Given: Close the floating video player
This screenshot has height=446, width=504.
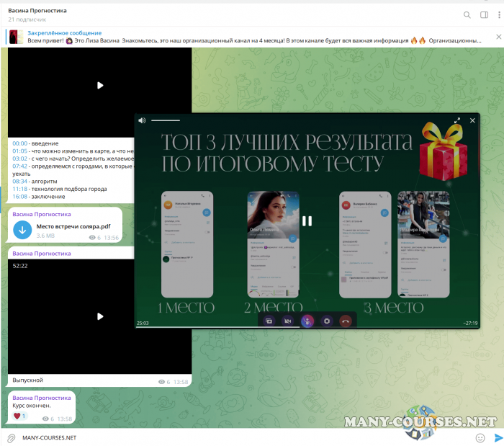Looking at the screenshot, I should coord(472,120).
